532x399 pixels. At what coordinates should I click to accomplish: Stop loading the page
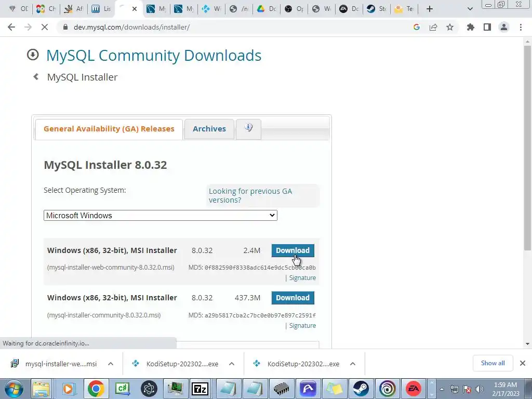click(45, 27)
